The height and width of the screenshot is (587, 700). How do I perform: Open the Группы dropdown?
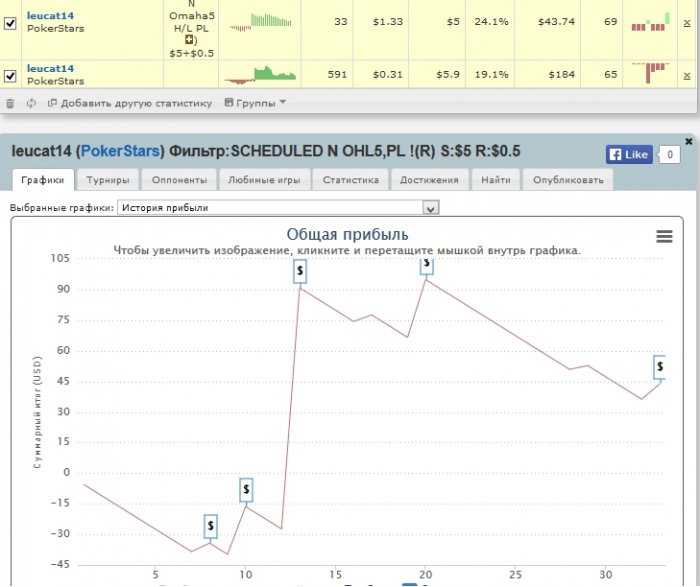[x=255, y=103]
